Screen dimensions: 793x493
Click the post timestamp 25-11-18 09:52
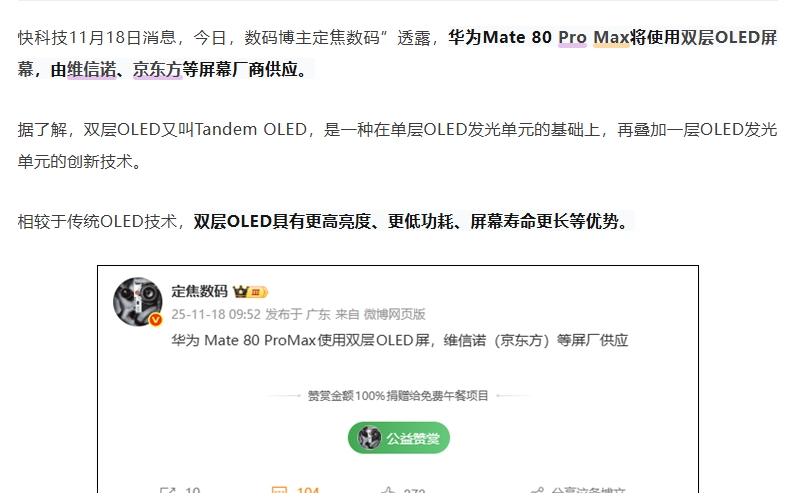click(x=216, y=315)
